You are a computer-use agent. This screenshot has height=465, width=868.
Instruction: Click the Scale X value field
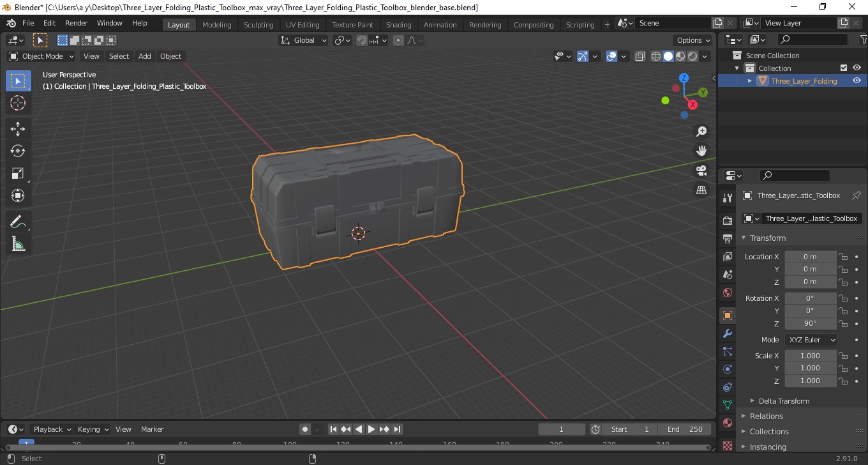pyautogui.click(x=811, y=356)
